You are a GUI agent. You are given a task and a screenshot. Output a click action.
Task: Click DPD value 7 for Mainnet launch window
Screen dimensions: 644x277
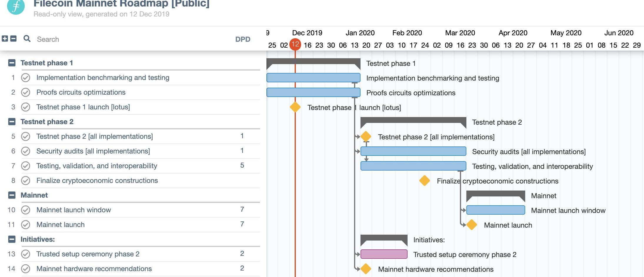click(242, 209)
